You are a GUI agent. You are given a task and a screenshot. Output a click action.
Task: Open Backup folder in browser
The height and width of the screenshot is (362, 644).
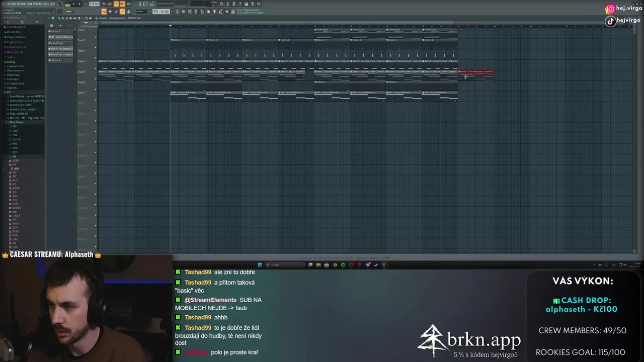[10, 62]
